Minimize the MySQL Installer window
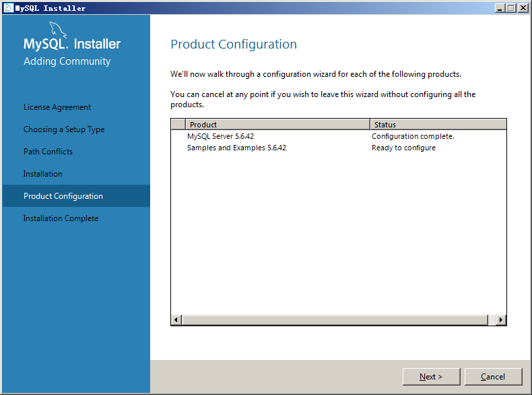 click(500, 8)
